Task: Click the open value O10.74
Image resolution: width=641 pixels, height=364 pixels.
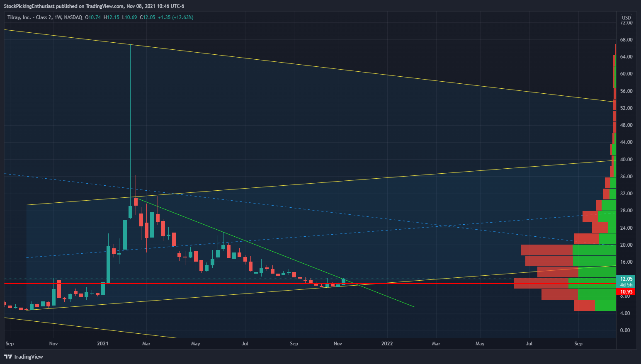Action: pos(93,17)
